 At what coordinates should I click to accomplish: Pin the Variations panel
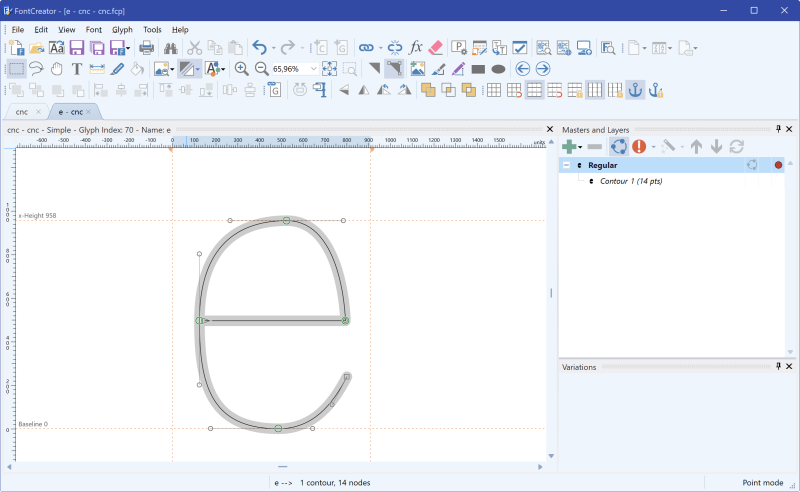(x=779, y=366)
